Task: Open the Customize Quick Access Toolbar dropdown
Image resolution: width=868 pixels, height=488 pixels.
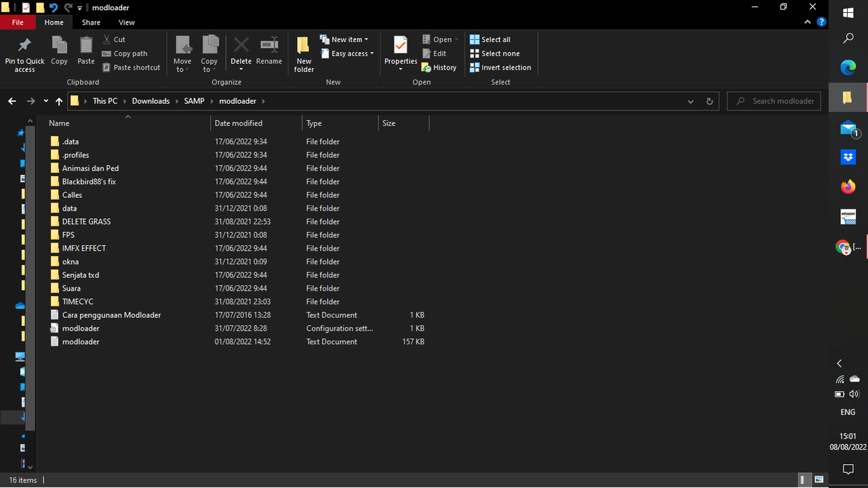Action: (79, 8)
